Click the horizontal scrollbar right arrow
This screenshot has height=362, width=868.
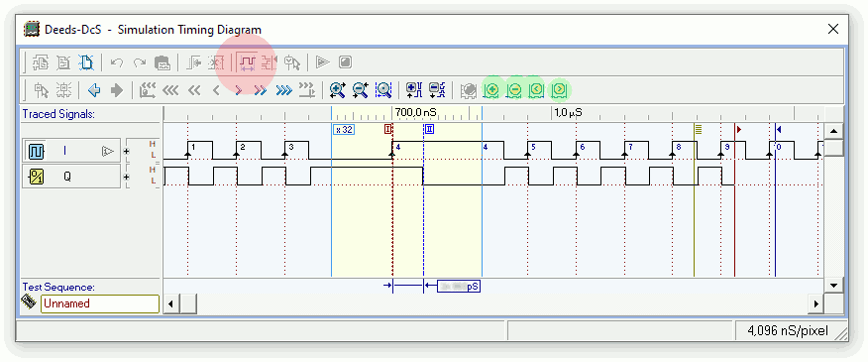click(x=815, y=303)
